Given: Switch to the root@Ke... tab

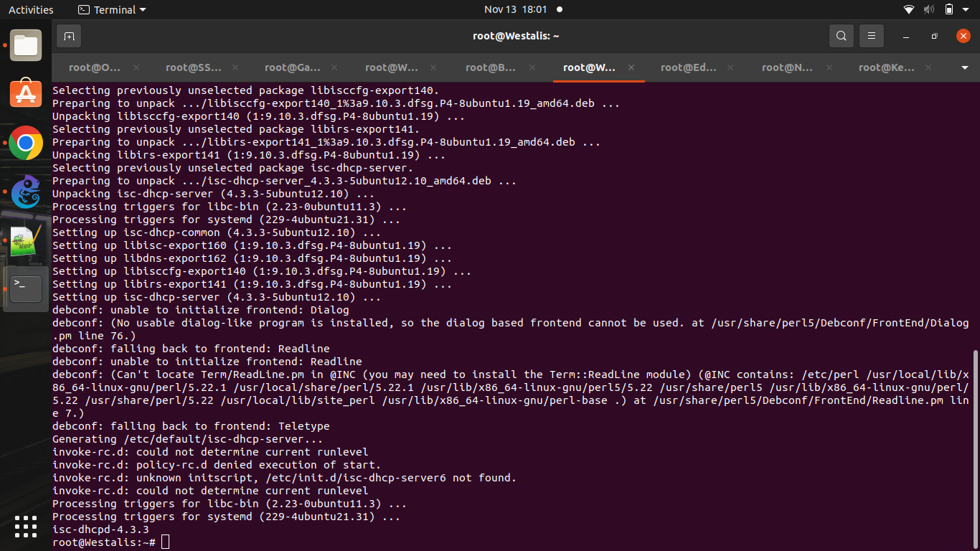Looking at the screenshot, I should pos(887,67).
